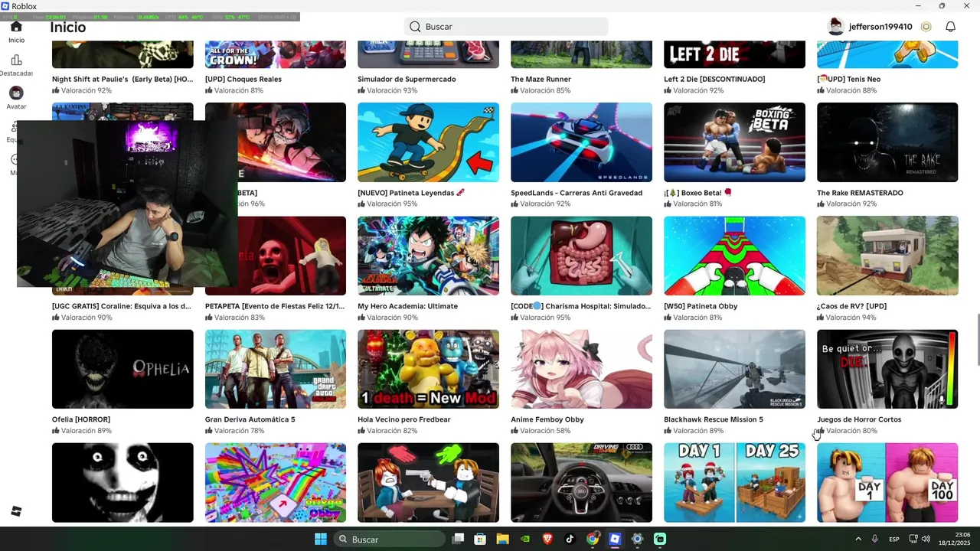Select the Roblox taskbar icon
980x551 pixels.
615,539
